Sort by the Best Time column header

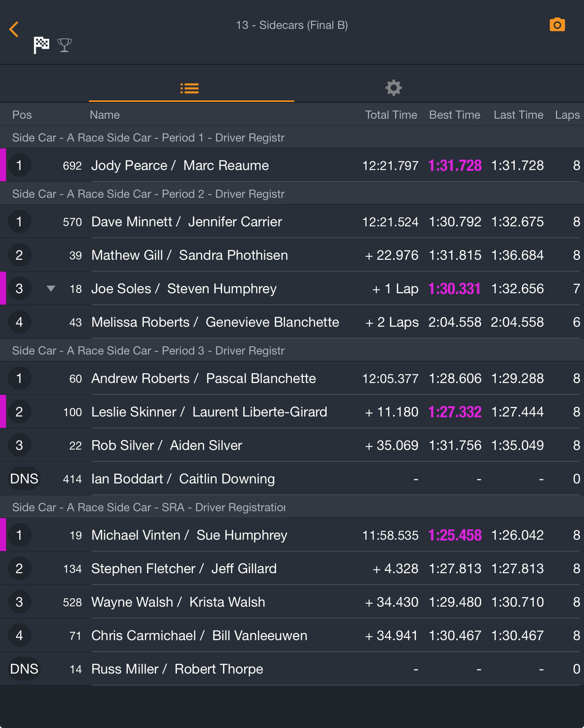[454, 115]
